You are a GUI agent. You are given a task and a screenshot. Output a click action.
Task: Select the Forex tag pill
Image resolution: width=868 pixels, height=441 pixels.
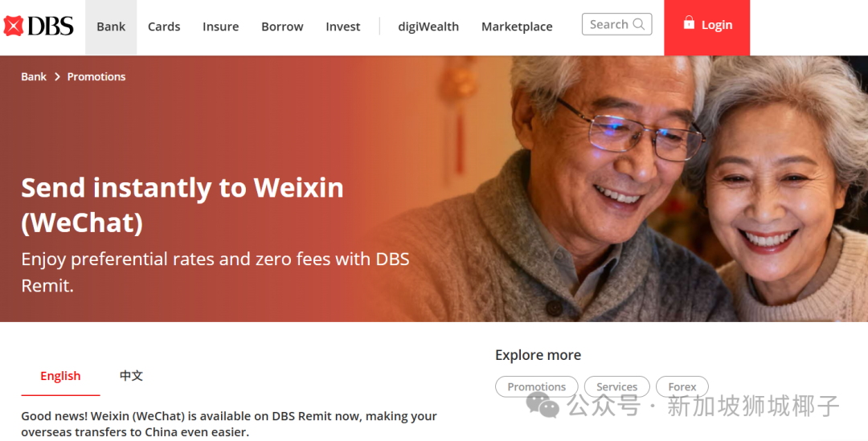tap(682, 386)
